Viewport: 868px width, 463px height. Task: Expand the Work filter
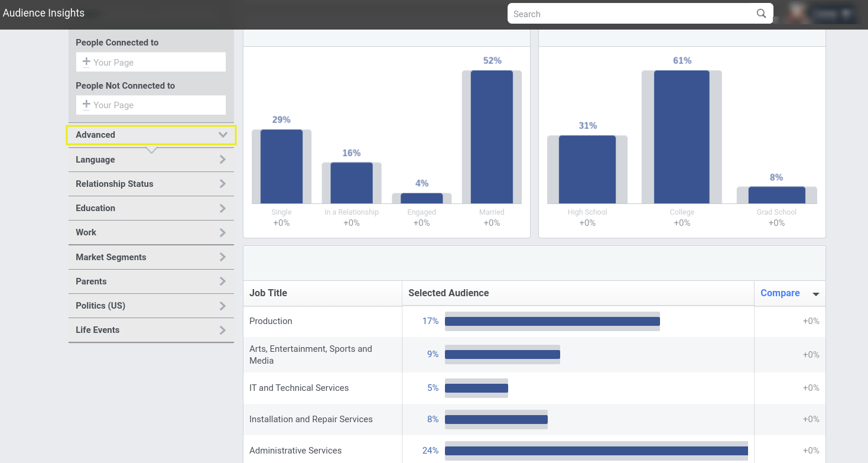[x=151, y=232]
